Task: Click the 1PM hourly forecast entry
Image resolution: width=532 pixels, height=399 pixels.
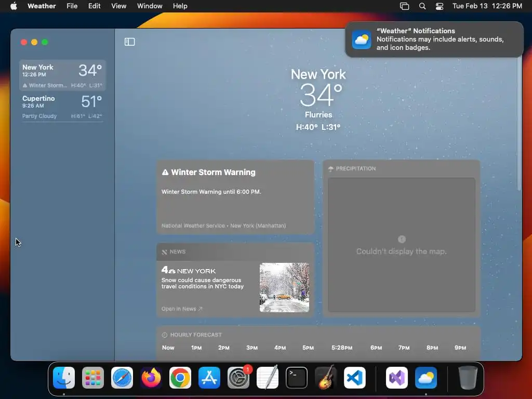Action: pos(196,348)
